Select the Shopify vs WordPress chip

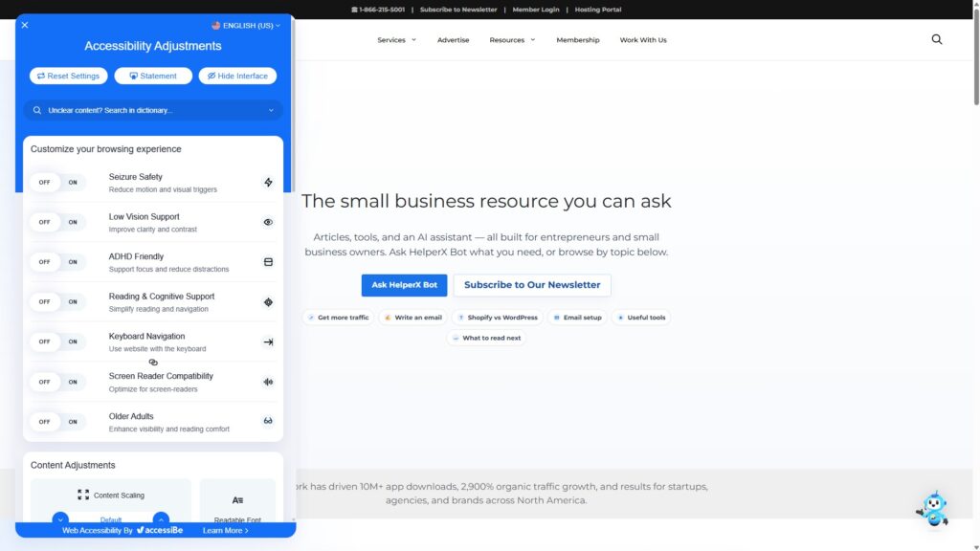[498, 318]
